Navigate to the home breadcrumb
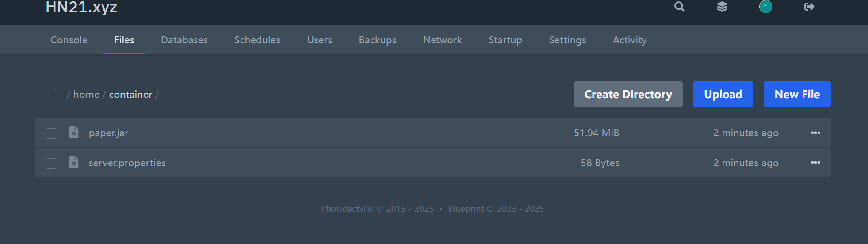The height and width of the screenshot is (244, 868). click(86, 94)
